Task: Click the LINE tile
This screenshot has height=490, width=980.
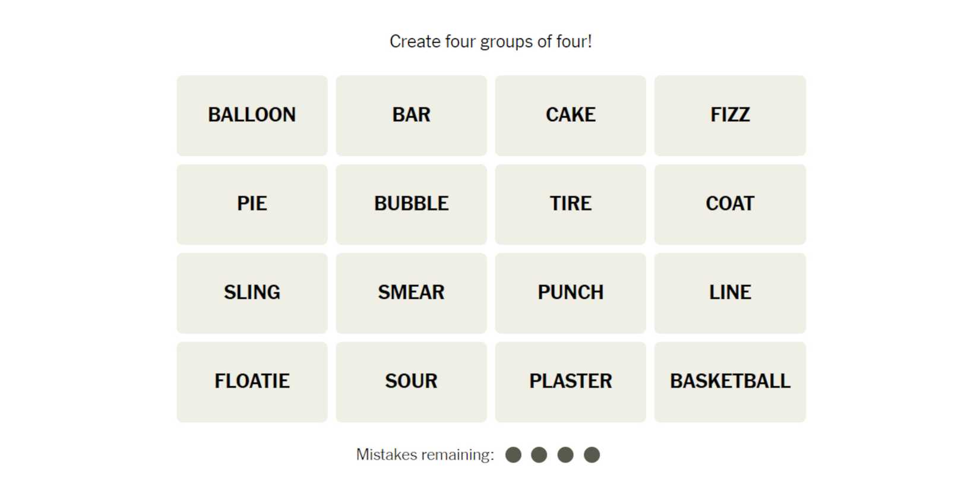Action: [730, 293]
